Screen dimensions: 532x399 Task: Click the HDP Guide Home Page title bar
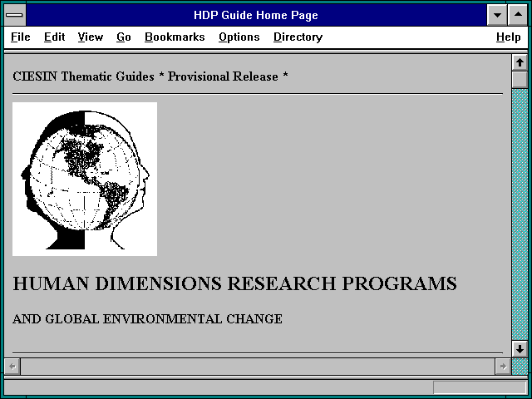256,15
